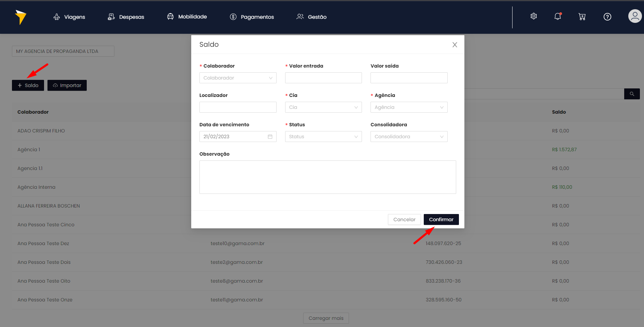Confirm the Saldo form

click(441, 219)
